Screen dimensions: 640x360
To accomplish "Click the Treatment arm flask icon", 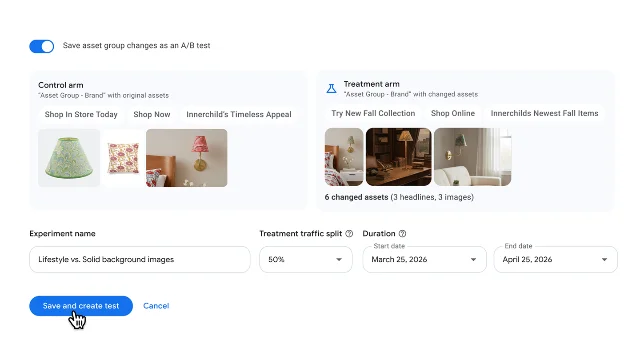I will coord(331,89).
